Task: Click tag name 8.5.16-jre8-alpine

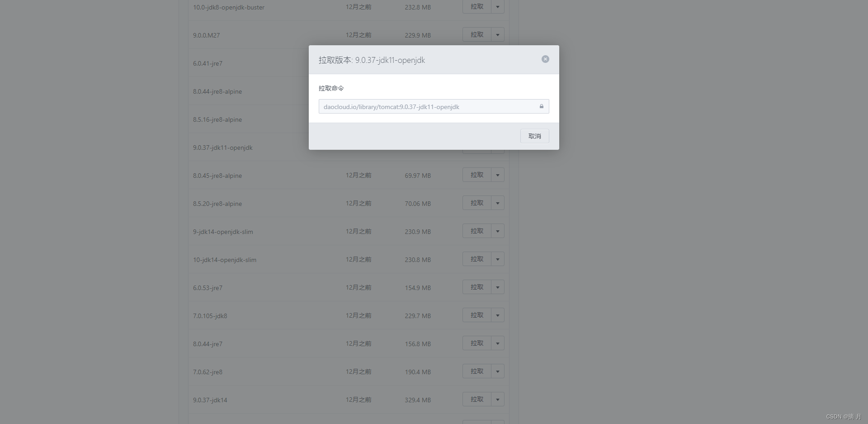Action: (217, 119)
